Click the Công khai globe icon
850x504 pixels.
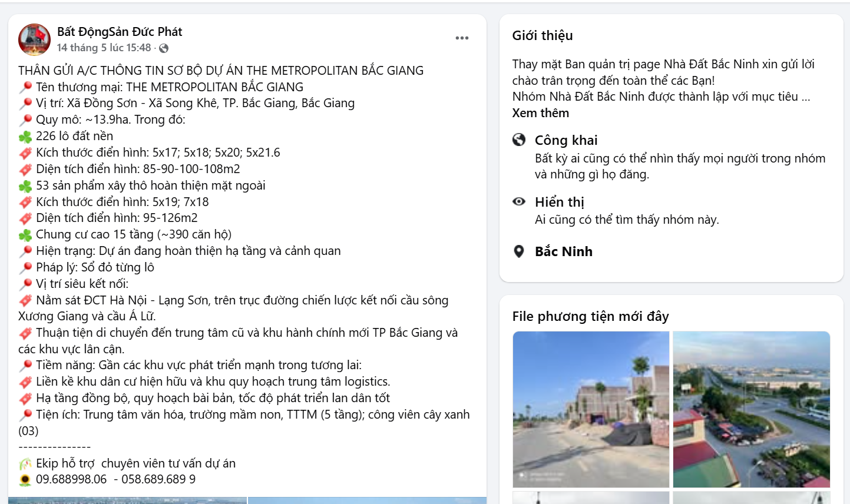click(519, 140)
